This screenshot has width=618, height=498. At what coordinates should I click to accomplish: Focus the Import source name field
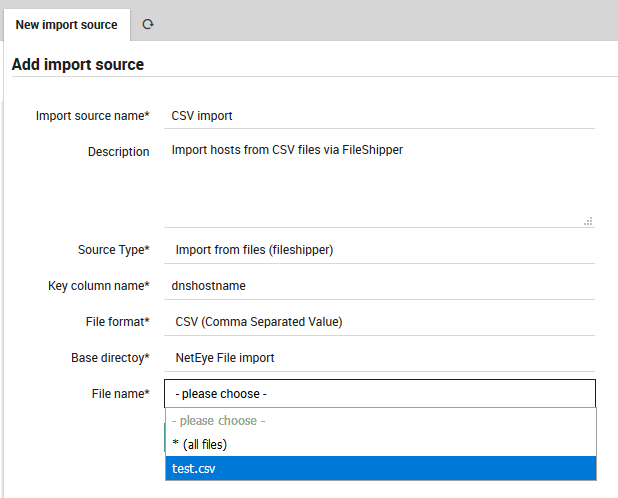click(x=380, y=115)
